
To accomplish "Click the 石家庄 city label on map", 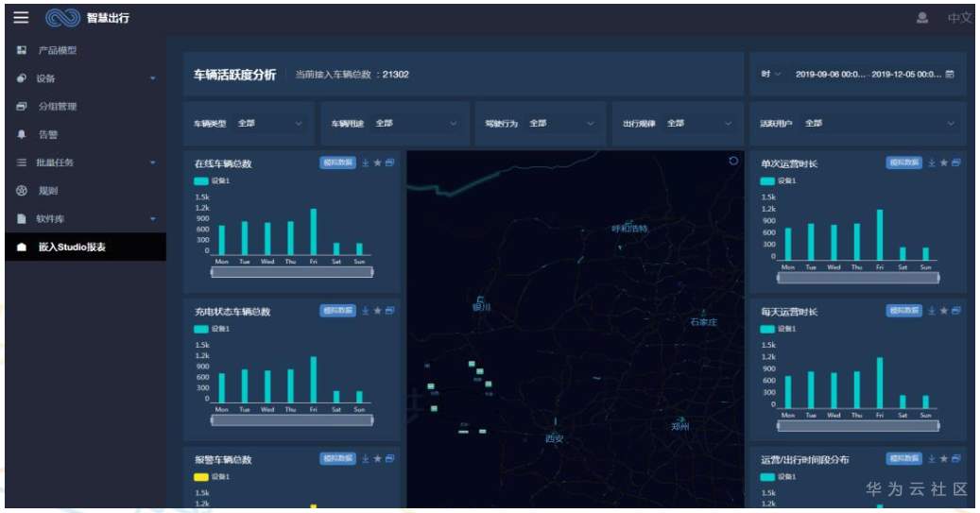I will pyautogui.click(x=704, y=322).
